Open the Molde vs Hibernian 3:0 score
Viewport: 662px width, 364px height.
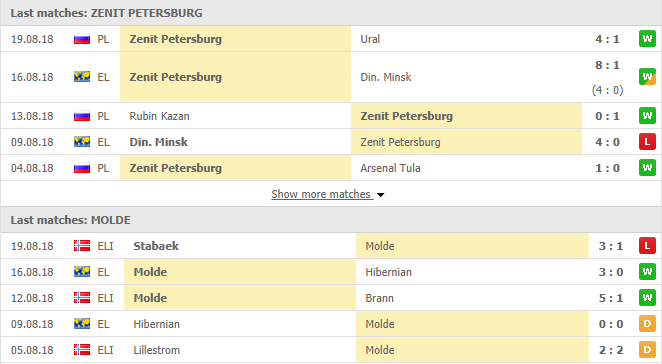[610, 272]
